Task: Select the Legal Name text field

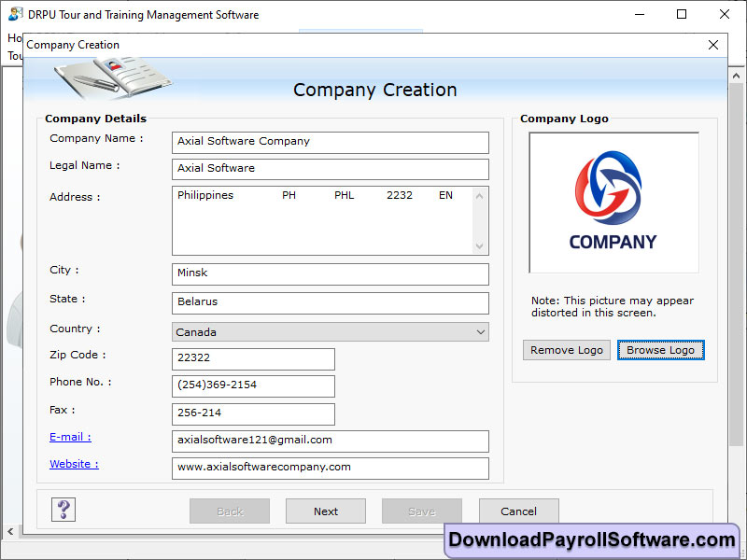Action: pos(331,169)
